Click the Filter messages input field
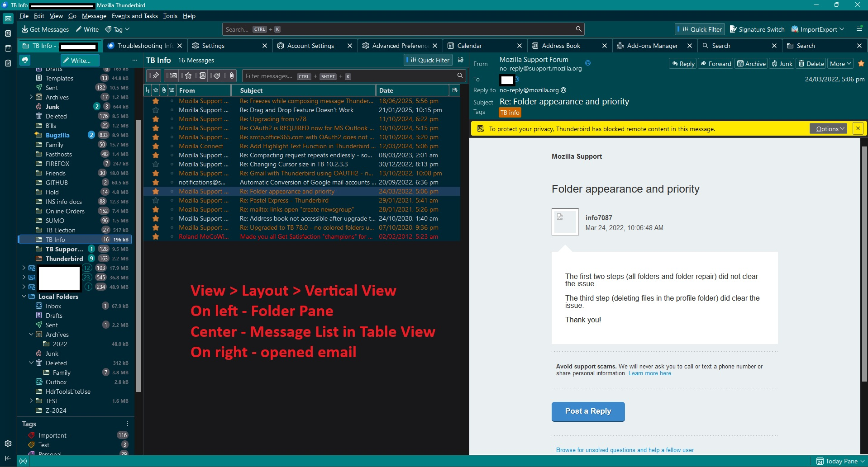This screenshot has height=467, width=868. pos(354,76)
